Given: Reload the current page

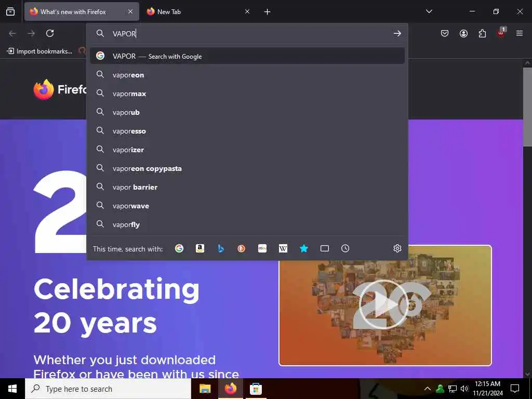Looking at the screenshot, I should (50, 33).
